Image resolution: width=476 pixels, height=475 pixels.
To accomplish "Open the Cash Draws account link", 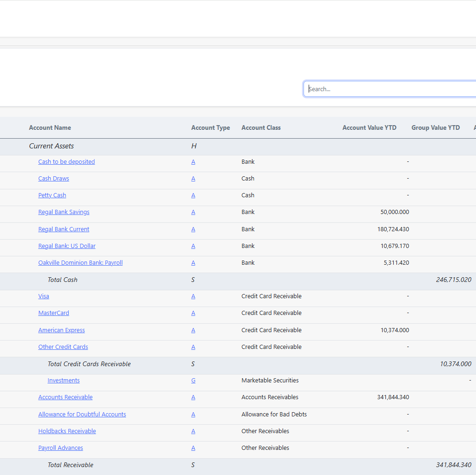I will pos(53,178).
